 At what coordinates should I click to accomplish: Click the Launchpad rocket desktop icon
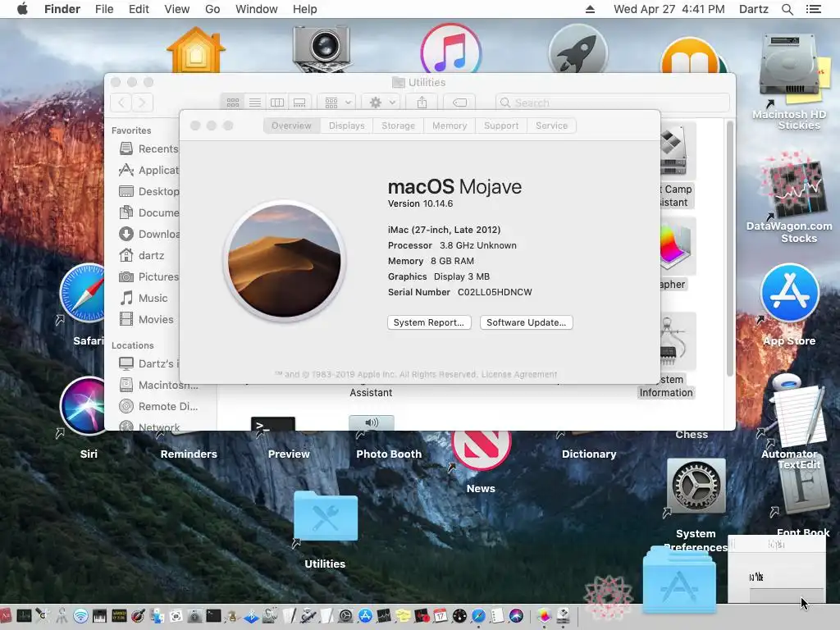577,49
